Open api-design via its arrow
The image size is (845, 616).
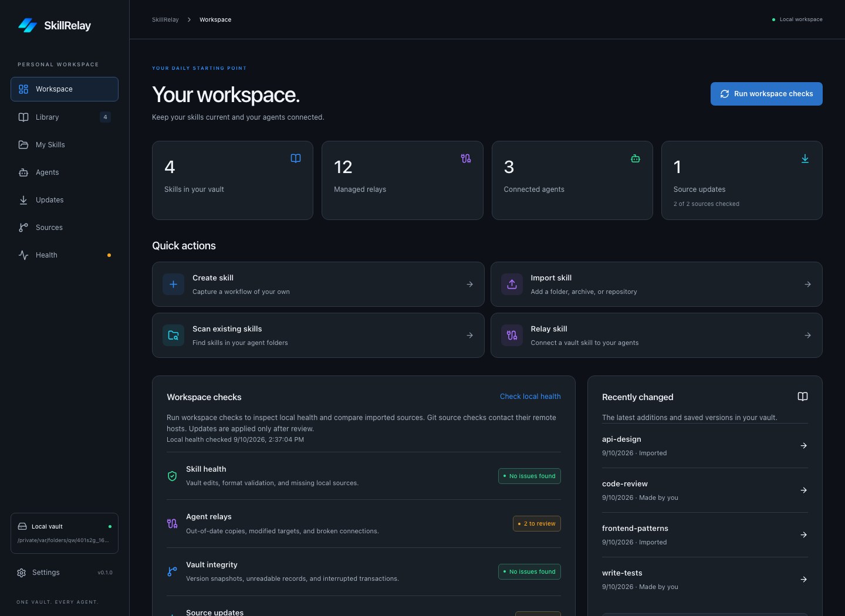coord(803,446)
